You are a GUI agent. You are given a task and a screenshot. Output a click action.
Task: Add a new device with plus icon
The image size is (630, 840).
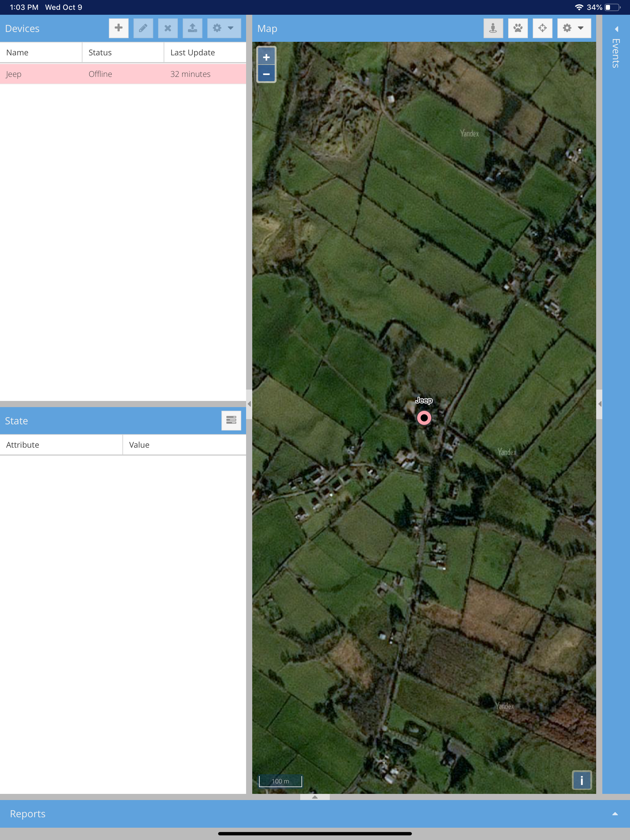118,28
